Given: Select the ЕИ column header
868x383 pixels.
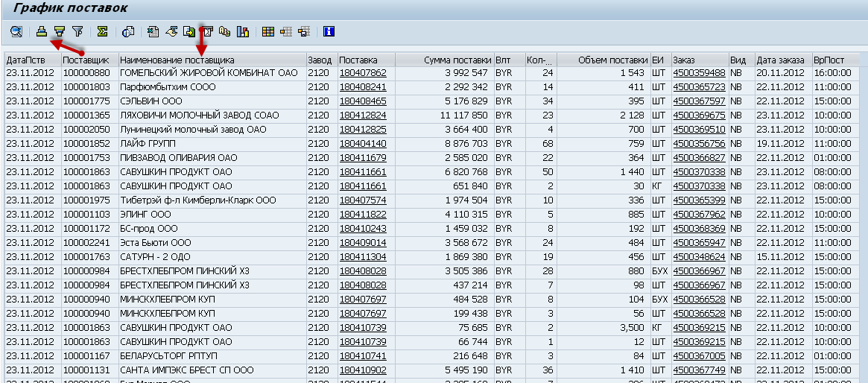Looking at the screenshot, I should click(x=661, y=60).
